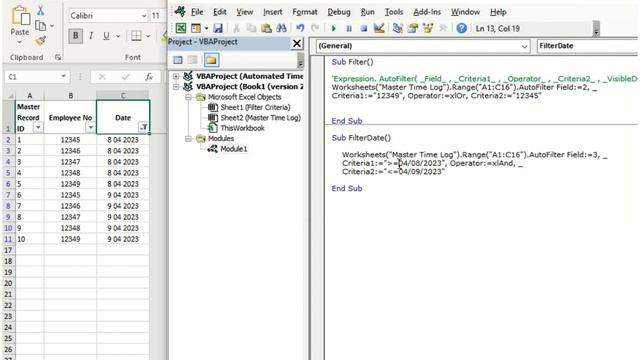Click the Break pause button

pyautogui.click(x=349, y=29)
